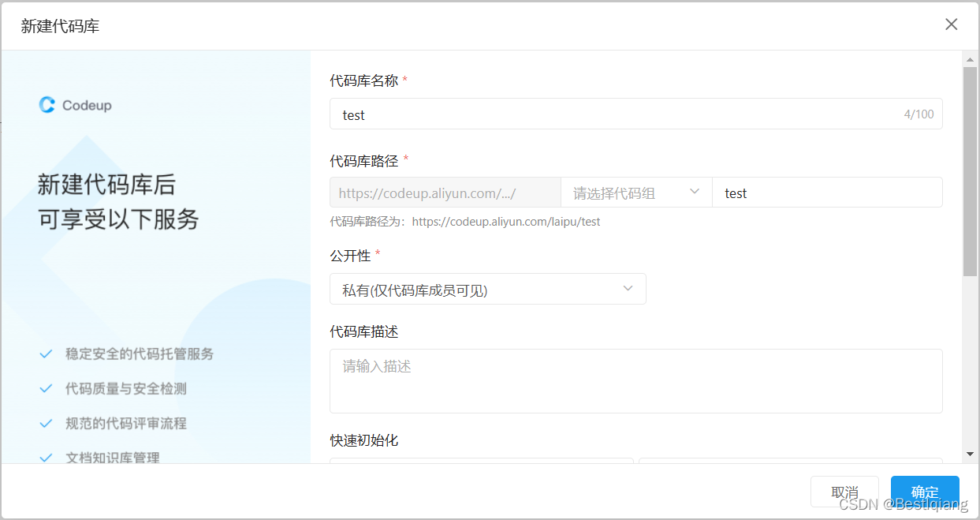Click the Codeup logo icon

point(47,104)
